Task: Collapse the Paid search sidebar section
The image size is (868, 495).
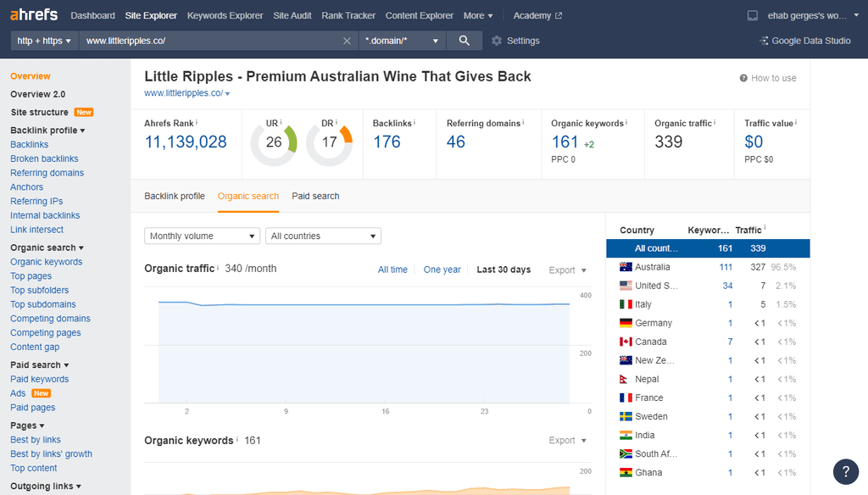Action: tap(40, 364)
